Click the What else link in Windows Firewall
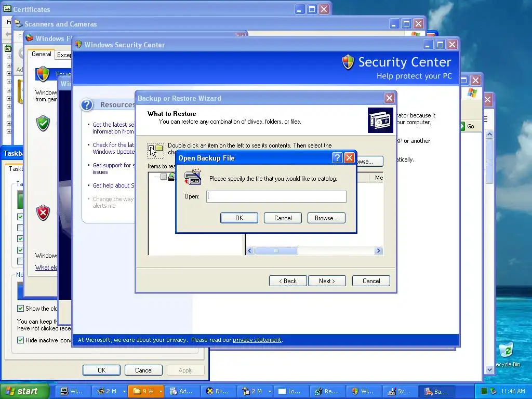 tap(46, 268)
